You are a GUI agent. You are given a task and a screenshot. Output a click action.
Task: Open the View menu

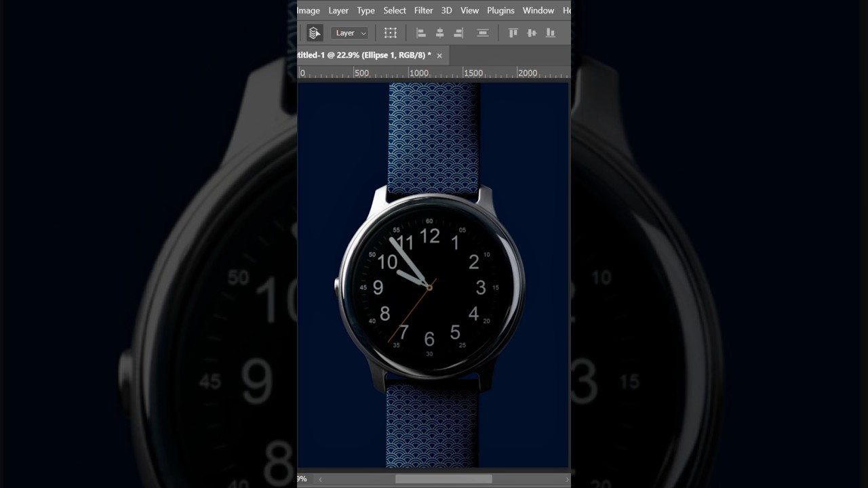pos(469,10)
